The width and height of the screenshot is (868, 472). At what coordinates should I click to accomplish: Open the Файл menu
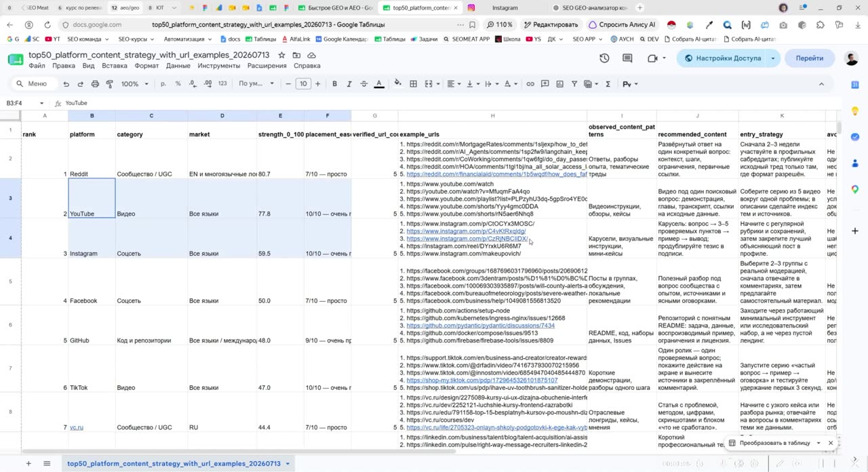(x=37, y=66)
